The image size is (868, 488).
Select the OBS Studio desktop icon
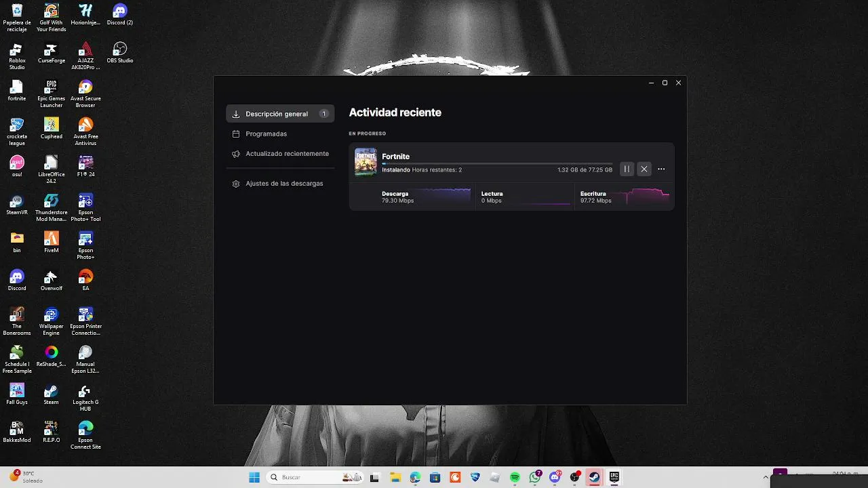pyautogui.click(x=120, y=53)
